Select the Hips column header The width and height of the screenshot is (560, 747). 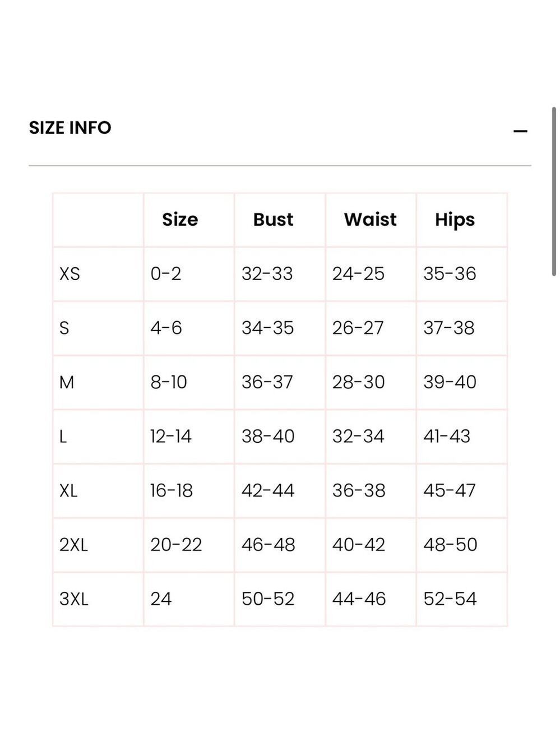[x=455, y=220]
